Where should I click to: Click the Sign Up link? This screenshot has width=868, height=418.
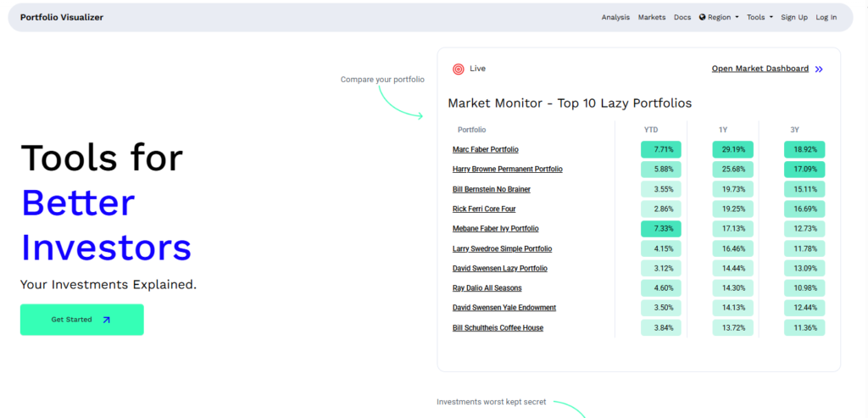pyautogui.click(x=794, y=17)
